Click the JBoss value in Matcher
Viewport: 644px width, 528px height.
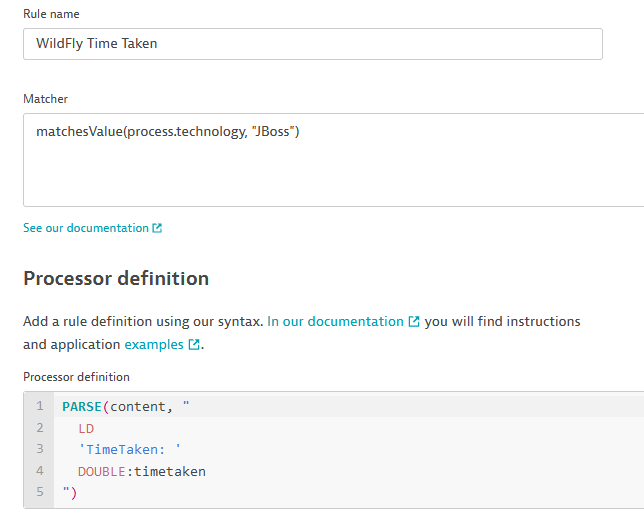tap(273, 131)
